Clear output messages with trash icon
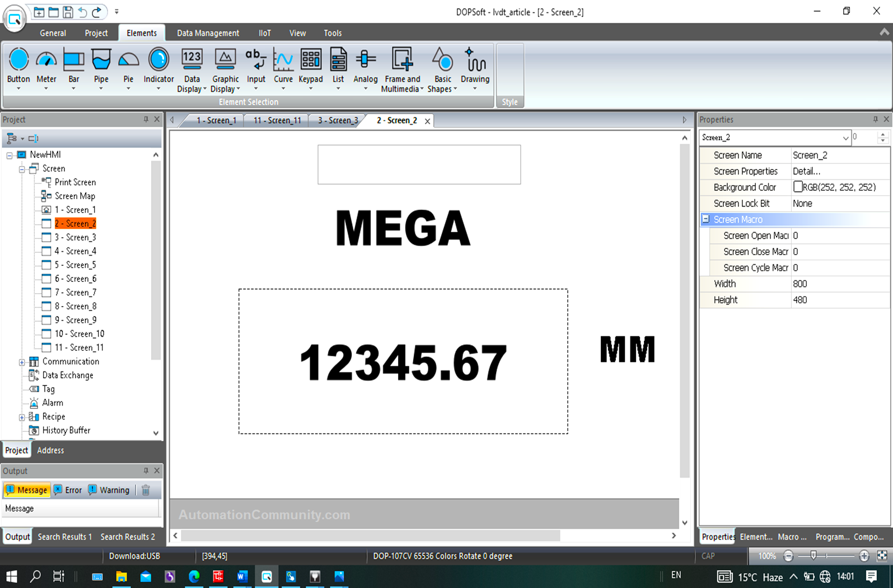Viewport: 893px width, 588px height. click(x=146, y=490)
